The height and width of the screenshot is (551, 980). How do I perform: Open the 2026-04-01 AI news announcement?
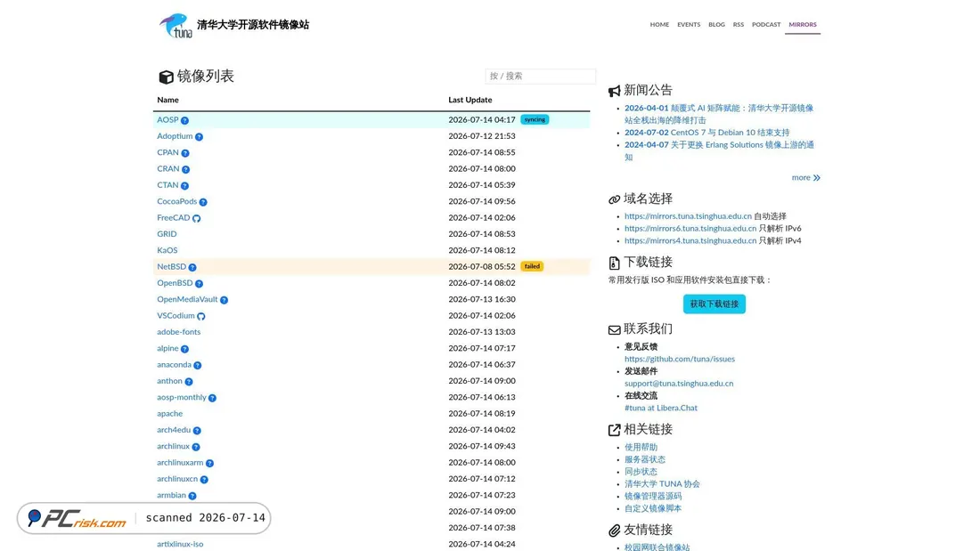tap(719, 114)
